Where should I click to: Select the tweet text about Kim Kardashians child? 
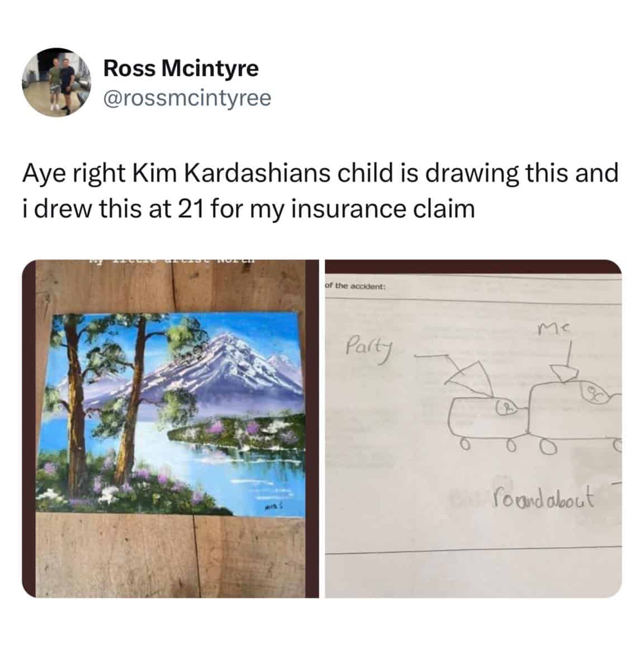tap(320, 191)
